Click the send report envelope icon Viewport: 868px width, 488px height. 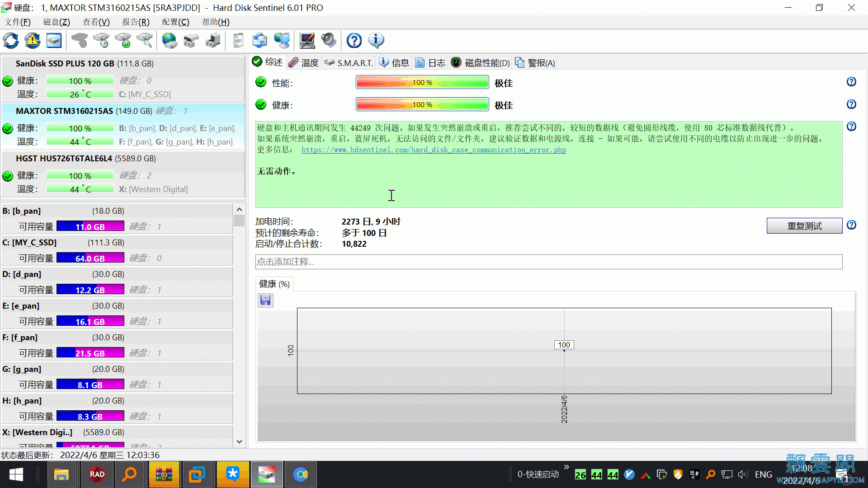point(260,41)
